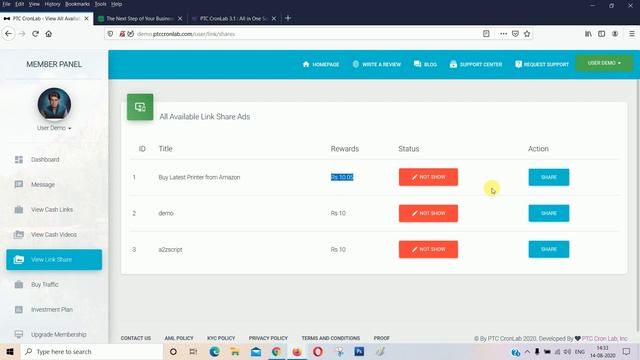Open View Cash Videos
The height and width of the screenshot is (360, 640).
pos(54,235)
